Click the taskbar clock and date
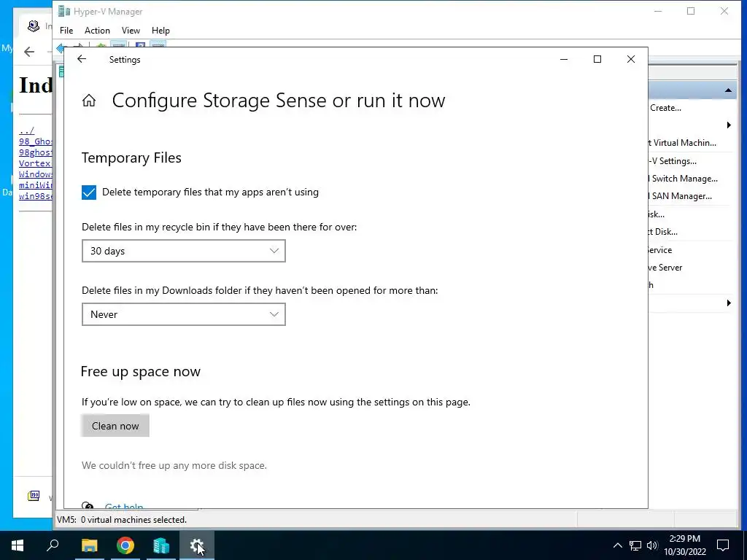This screenshot has height=560, width=747. point(684,545)
